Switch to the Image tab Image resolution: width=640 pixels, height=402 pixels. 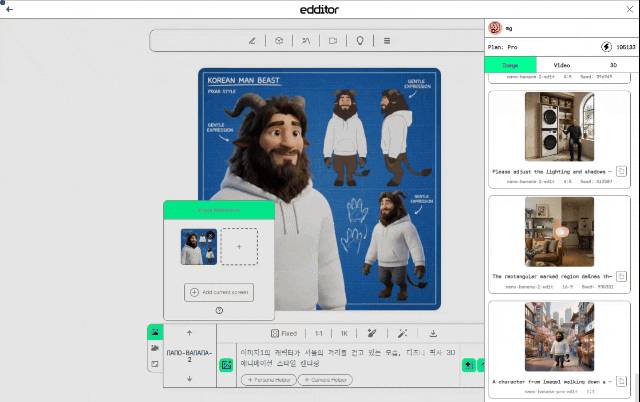click(510, 65)
